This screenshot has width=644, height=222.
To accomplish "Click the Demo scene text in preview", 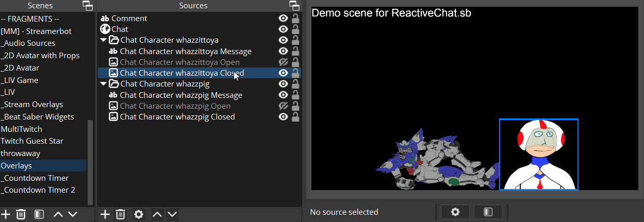I will point(391,13).
